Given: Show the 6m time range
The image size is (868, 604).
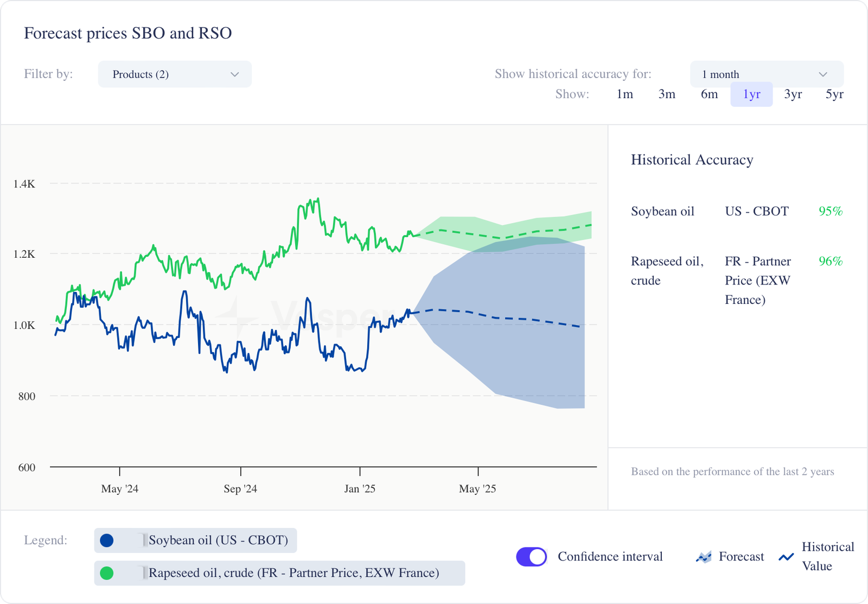Looking at the screenshot, I should pyautogui.click(x=709, y=94).
